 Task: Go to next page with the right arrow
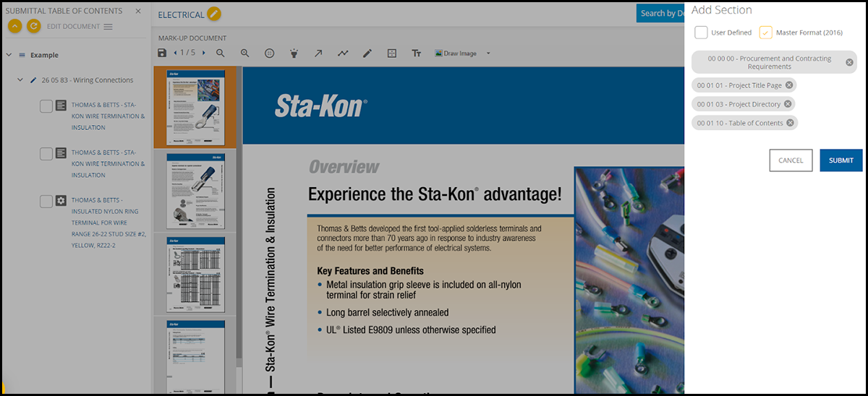pyautogui.click(x=203, y=53)
